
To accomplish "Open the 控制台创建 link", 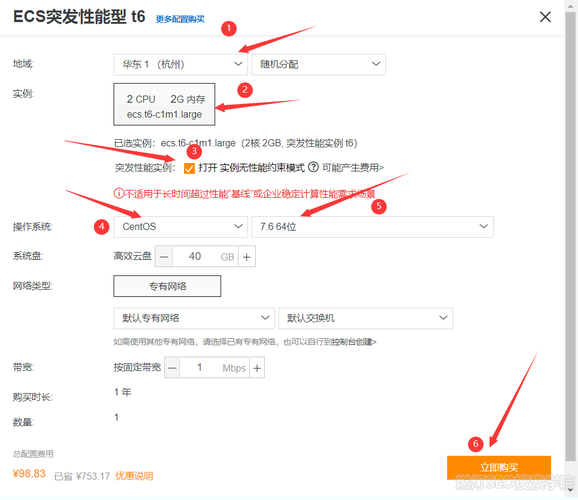I will pos(354,342).
